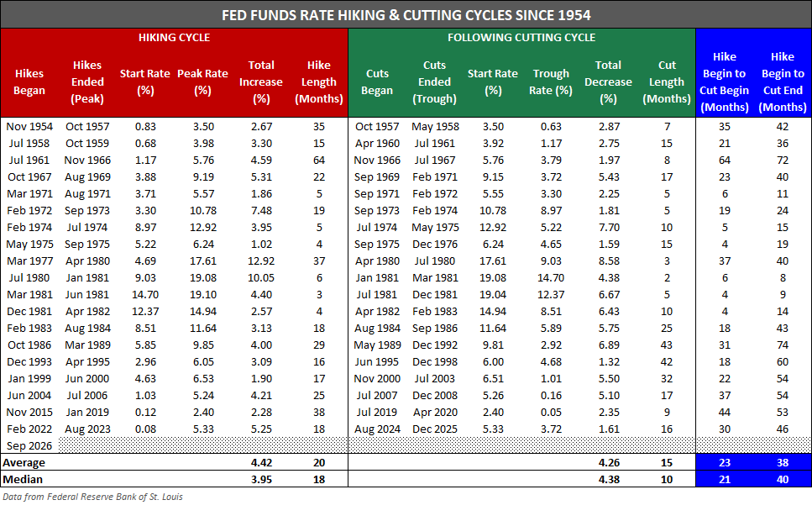Viewport: 812px width, 521px height.
Task: Select the average total decrease 4.26
Action: click(x=609, y=463)
